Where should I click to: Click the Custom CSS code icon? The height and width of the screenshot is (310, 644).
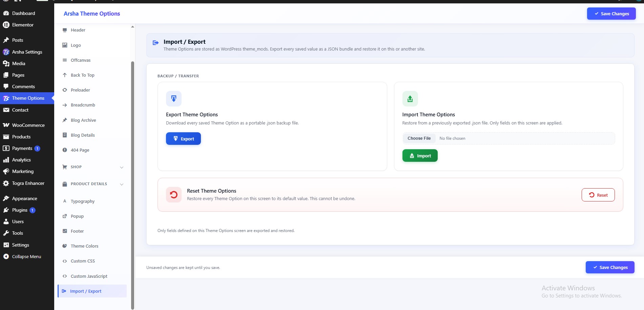tap(65, 261)
